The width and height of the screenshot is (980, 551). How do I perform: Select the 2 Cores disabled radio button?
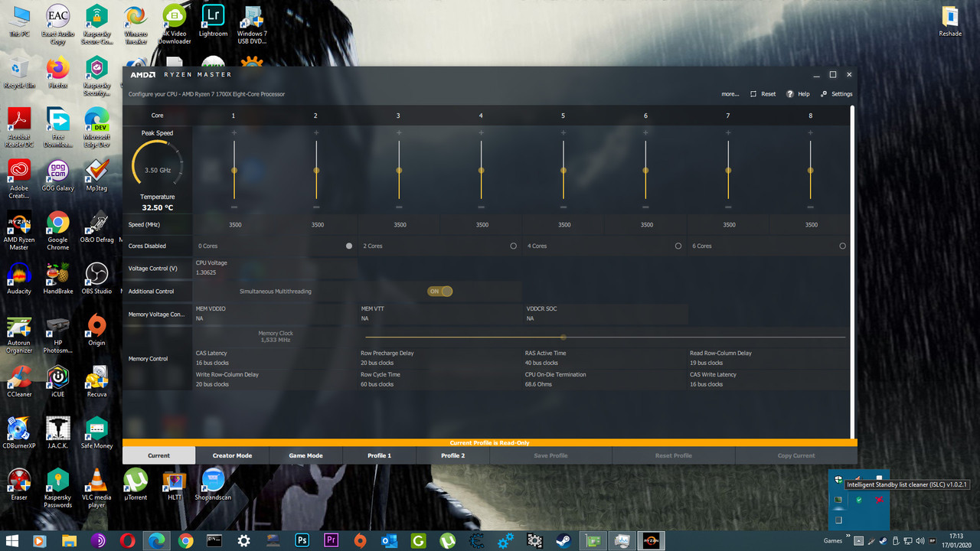tap(513, 246)
